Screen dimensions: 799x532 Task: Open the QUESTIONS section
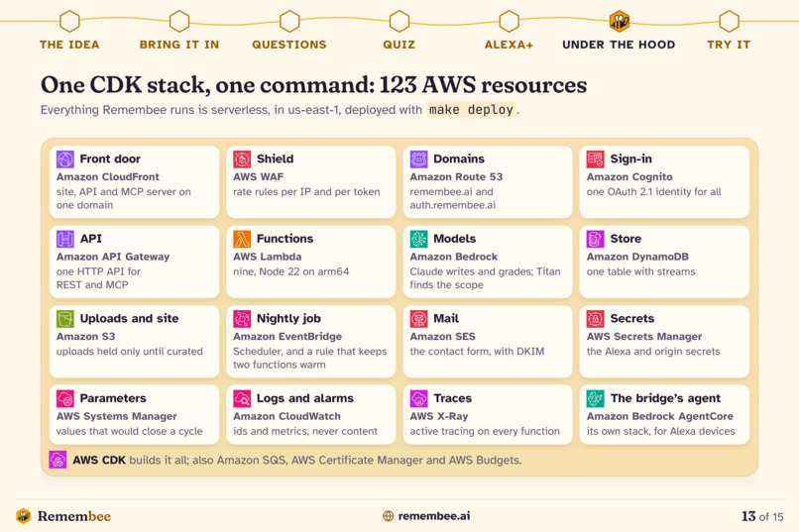pos(289,45)
